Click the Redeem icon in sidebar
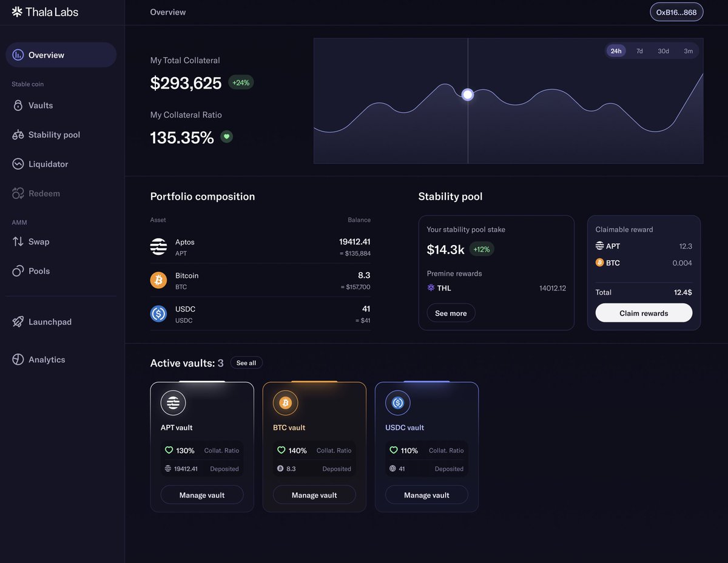This screenshot has width=728, height=563. 18,194
